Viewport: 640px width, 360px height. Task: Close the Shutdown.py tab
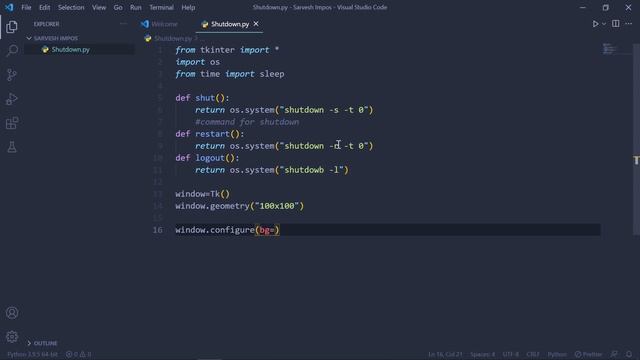click(256, 24)
